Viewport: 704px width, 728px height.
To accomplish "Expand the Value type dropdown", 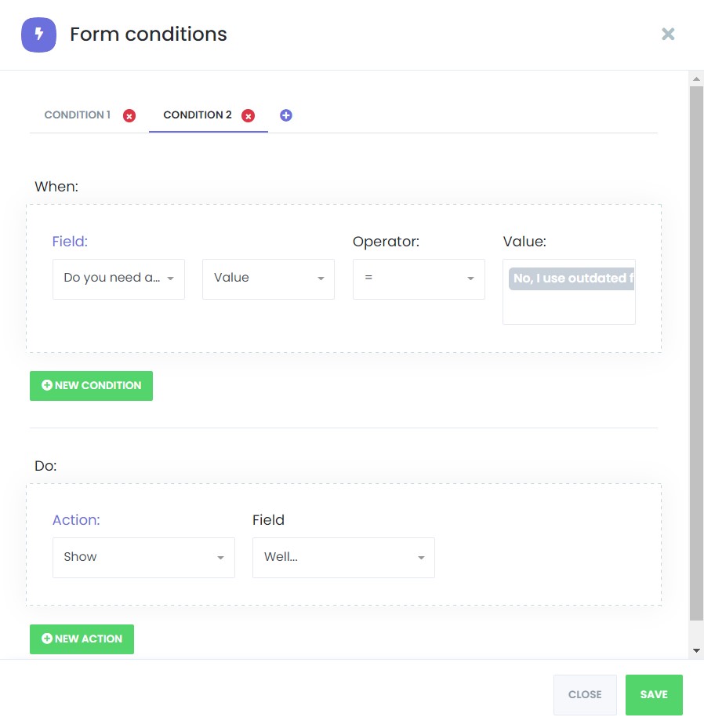I will click(268, 279).
